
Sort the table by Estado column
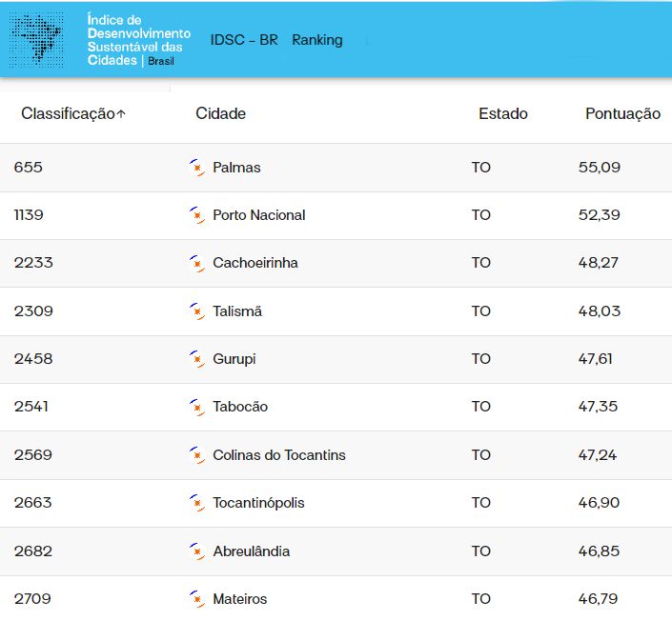click(x=502, y=113)
